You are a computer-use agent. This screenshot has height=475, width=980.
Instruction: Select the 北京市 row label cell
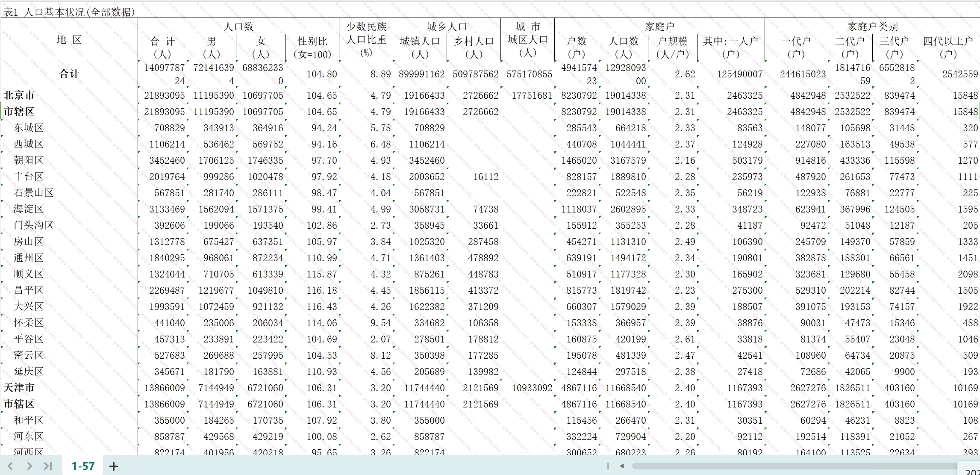click(19, 95)
